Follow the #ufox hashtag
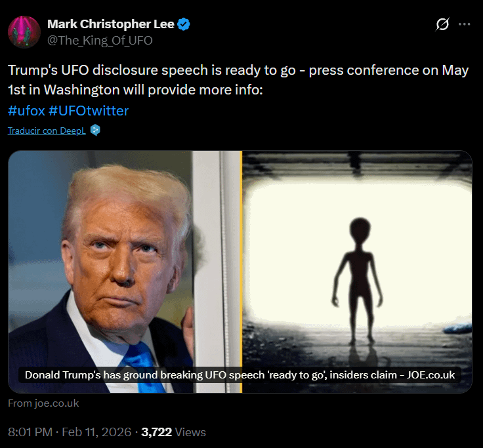The height and width of the screenshot is (448, 483). coord(26,111)
